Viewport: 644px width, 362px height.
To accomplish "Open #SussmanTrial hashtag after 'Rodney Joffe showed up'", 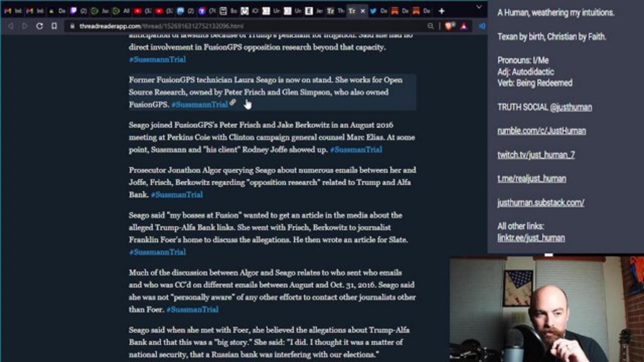I will click(356, 149).
